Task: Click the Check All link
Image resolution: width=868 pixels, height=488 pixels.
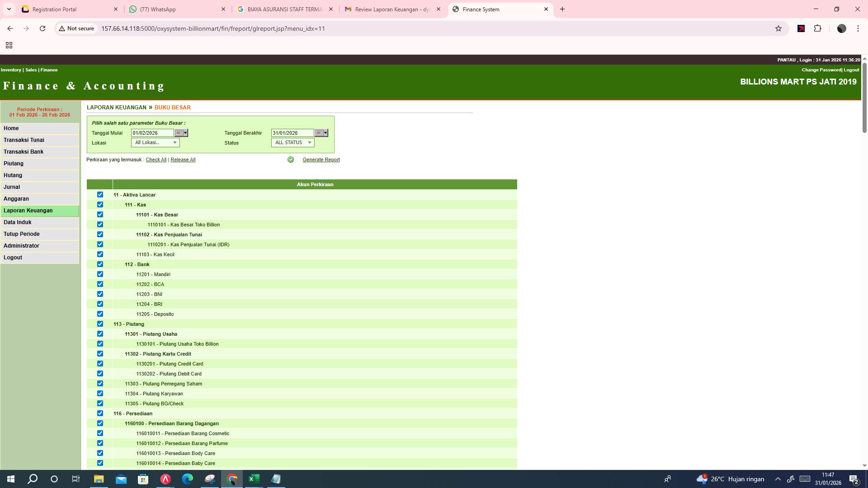Action: 156,160
